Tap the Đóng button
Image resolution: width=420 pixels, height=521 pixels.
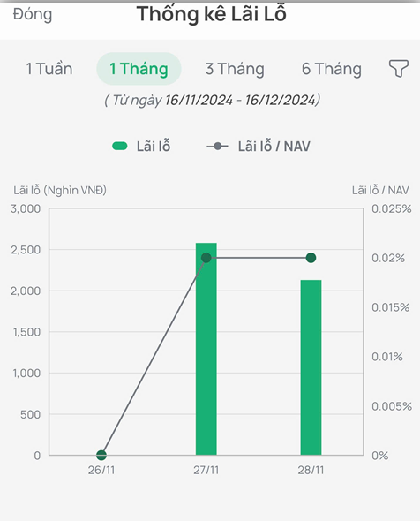coord(33,14)
